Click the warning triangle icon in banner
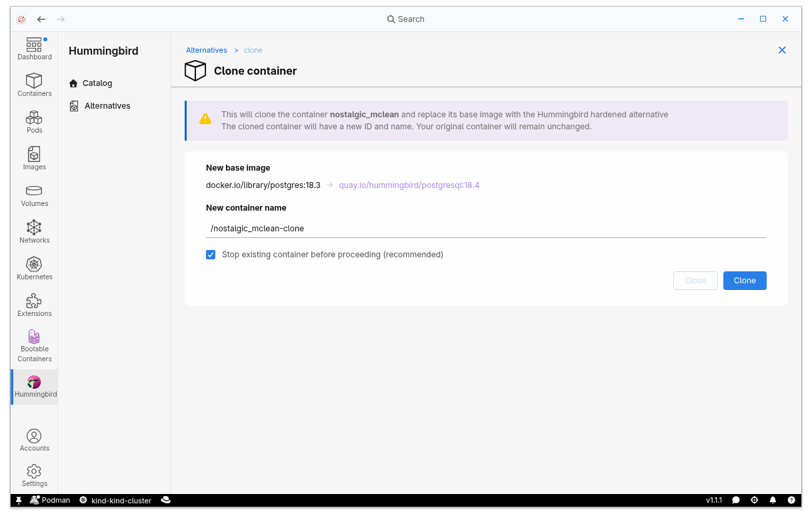 (205, 119)
